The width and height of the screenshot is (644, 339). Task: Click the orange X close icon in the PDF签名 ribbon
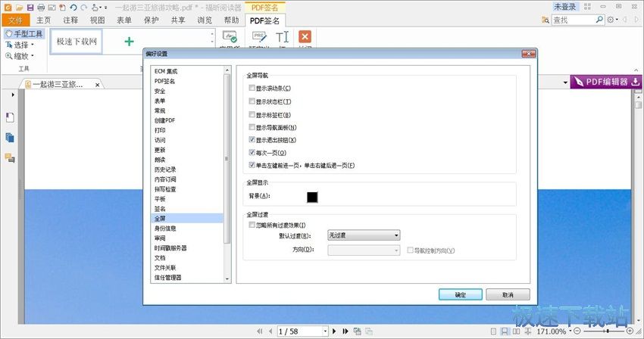(x=305, y=36)
